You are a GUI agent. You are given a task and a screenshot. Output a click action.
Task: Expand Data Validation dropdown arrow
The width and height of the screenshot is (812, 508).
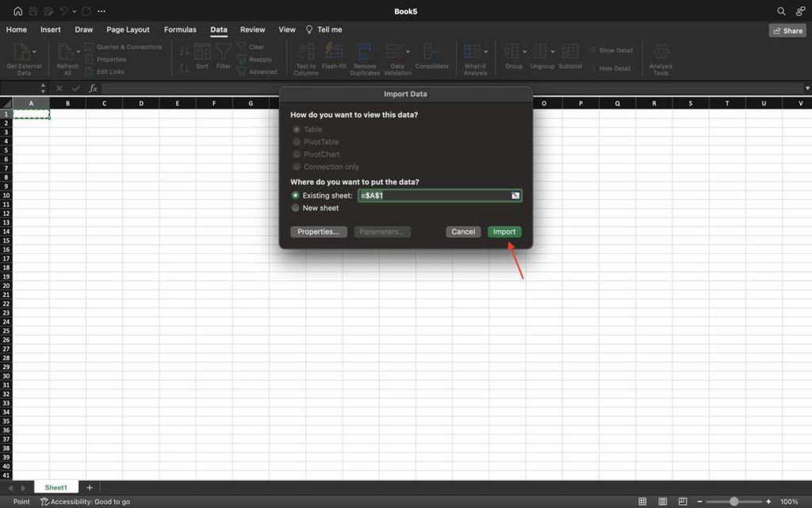[408, 52]
